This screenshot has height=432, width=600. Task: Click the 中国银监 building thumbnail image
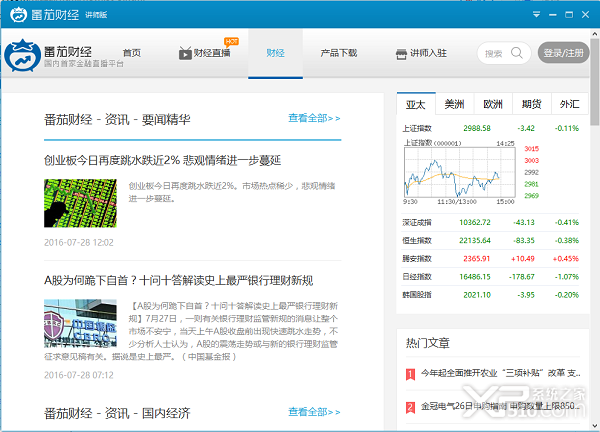[x=80, y=323]
